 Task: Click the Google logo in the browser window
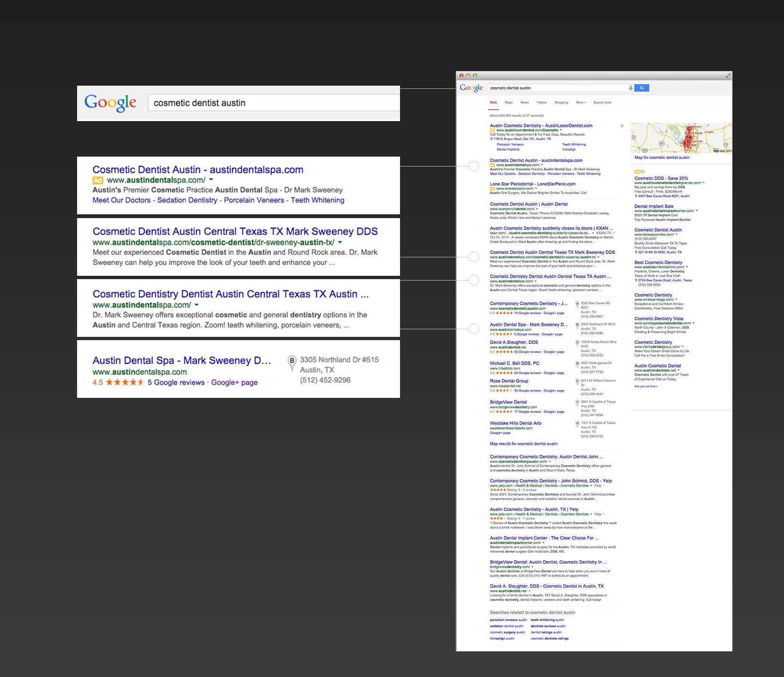471,88
